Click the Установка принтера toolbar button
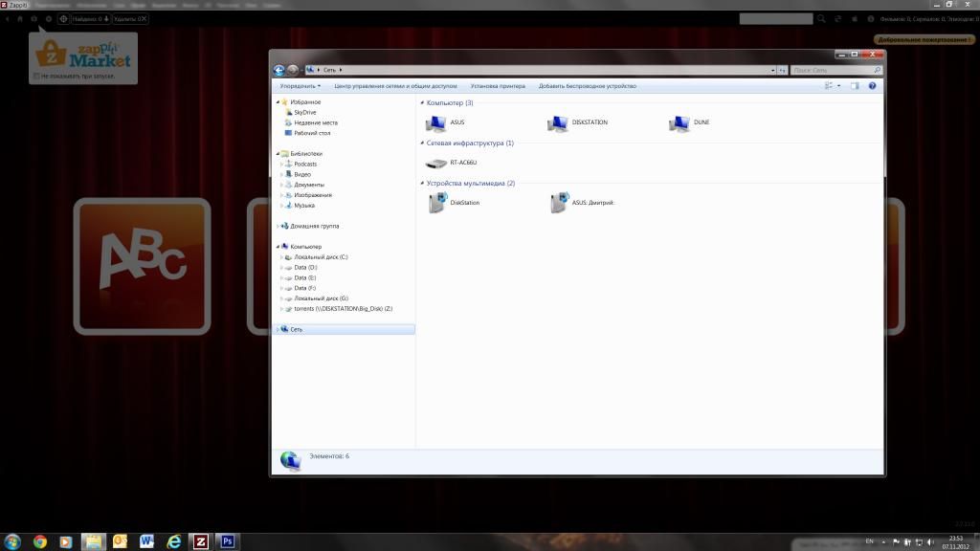The image size is (980, 551). click(498, 86)
